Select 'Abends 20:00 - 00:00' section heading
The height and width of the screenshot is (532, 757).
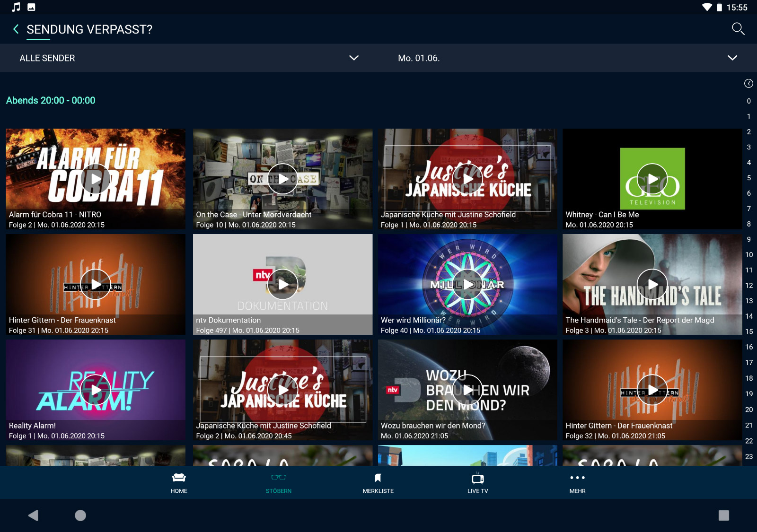pyautogui.click(x=51, y=100)
